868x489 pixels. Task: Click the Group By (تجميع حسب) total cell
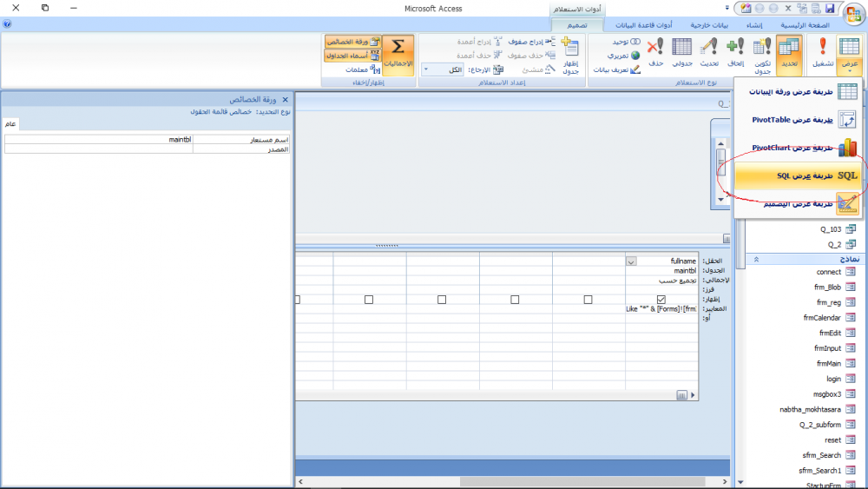661,281
